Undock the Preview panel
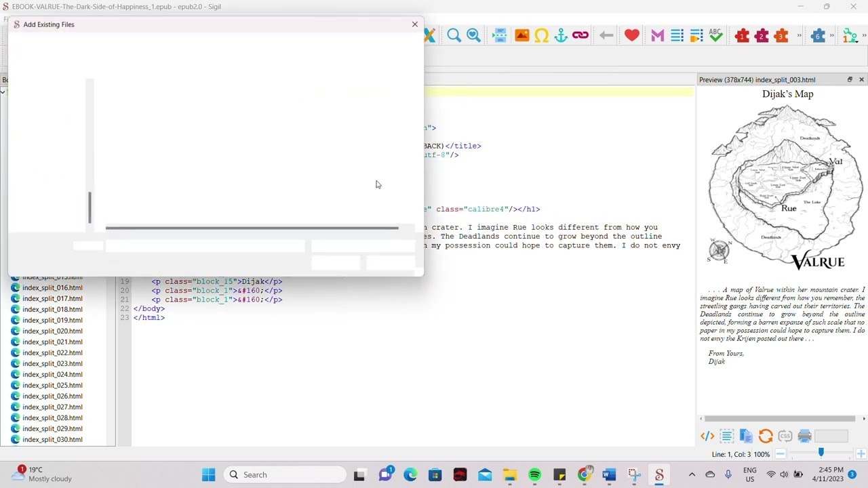The height and width of the screenshot is (488, 868). (x=850, y=80)
